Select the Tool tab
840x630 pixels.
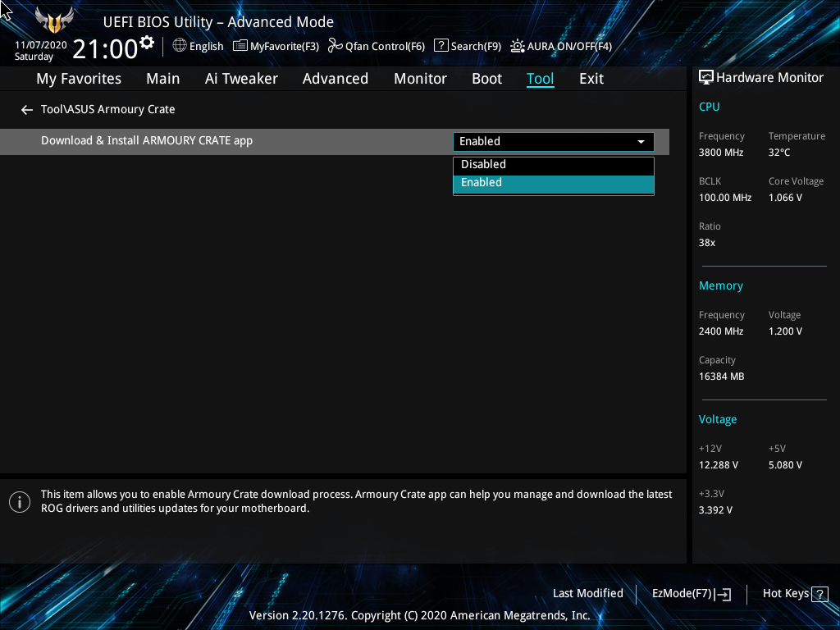(x=540, y=79)
